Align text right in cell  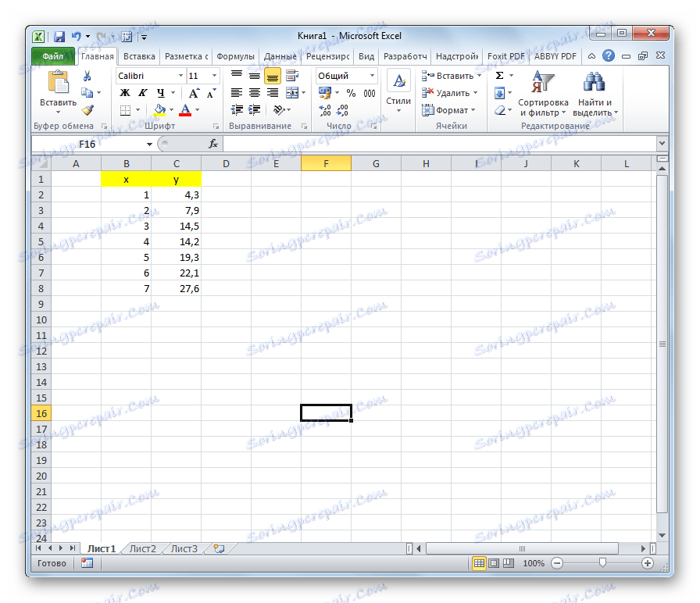tap(273, 93)
